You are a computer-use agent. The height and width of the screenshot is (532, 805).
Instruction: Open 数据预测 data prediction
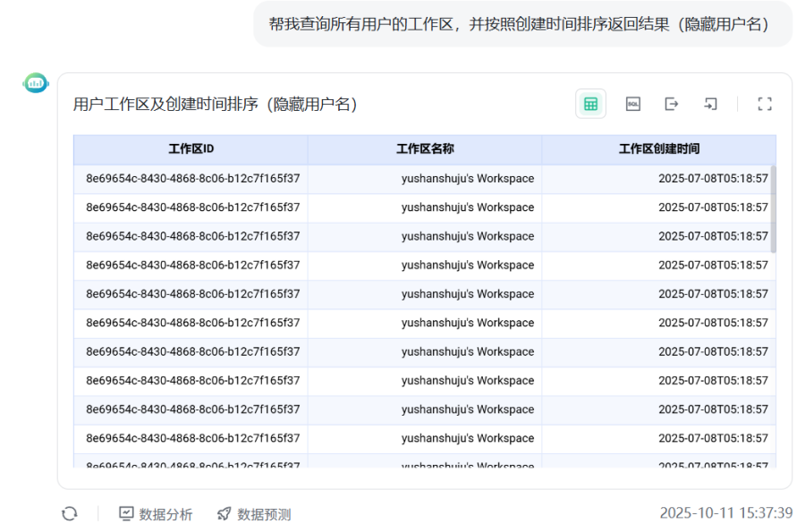coord(254,514)
